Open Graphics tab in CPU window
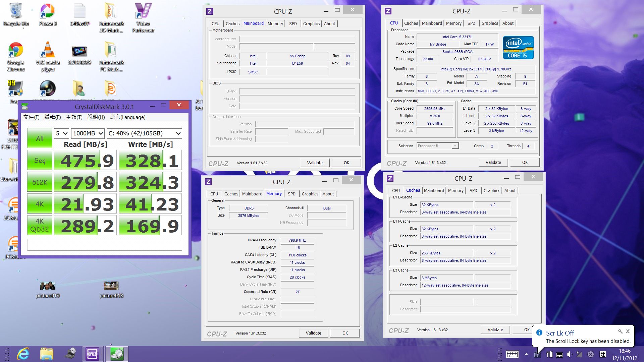 490,23
